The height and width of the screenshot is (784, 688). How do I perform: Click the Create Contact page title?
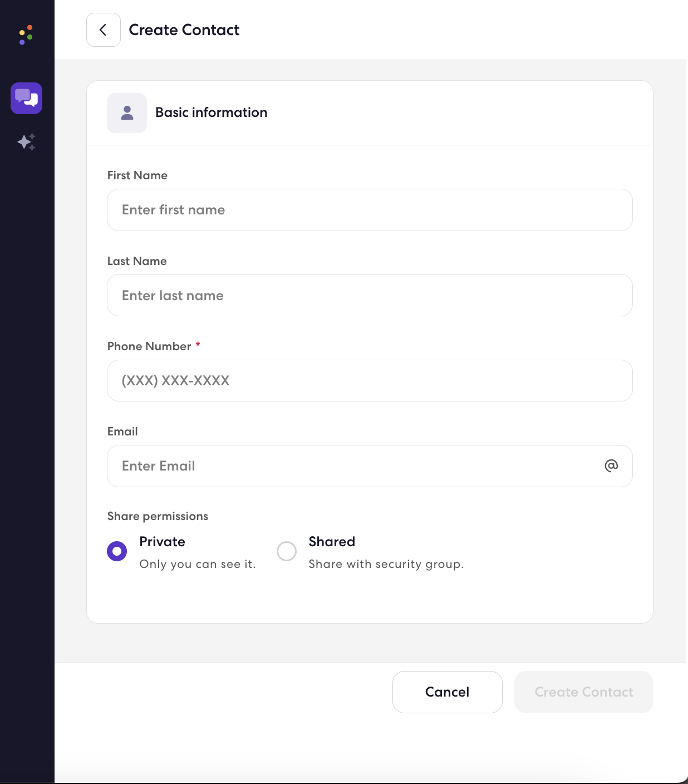point(184,30)
